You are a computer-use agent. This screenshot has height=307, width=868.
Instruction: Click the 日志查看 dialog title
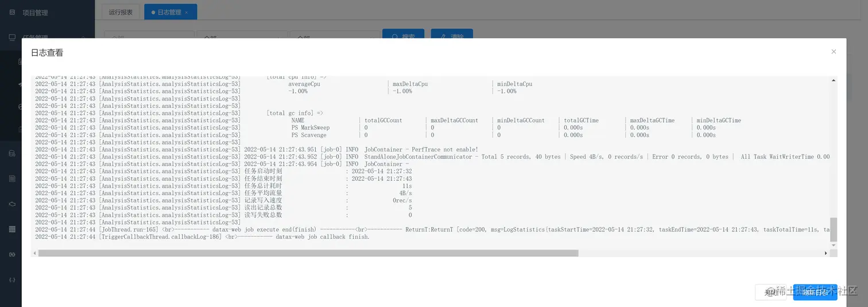pyautogui.click(x=47, y=53)
